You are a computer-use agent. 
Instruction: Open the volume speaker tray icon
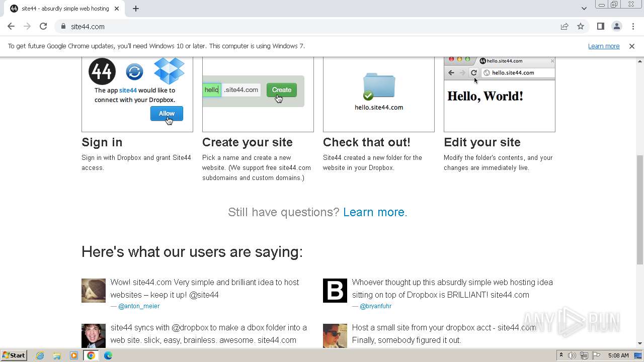coord(572,355)
